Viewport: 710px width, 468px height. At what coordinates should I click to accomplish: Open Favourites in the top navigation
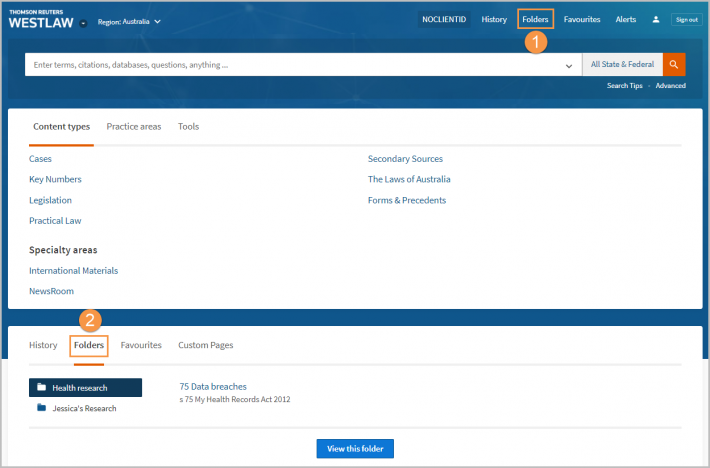click(582, 19)
